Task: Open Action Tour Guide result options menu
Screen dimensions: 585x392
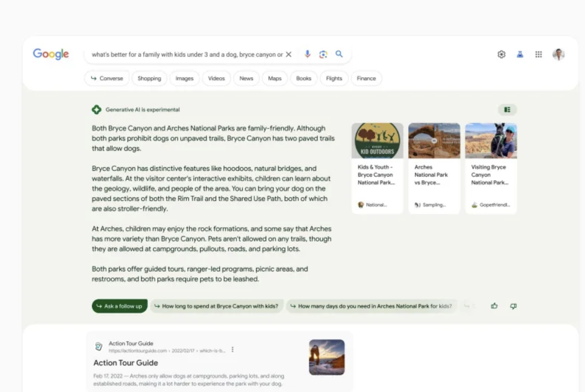Action: pos(233,350)
